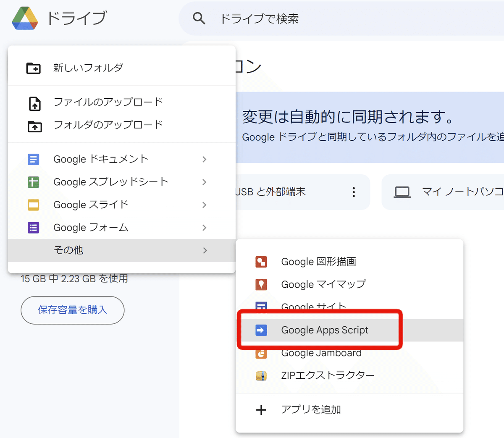Expand the Google フォーム submenu arrow

coord(204,227)
